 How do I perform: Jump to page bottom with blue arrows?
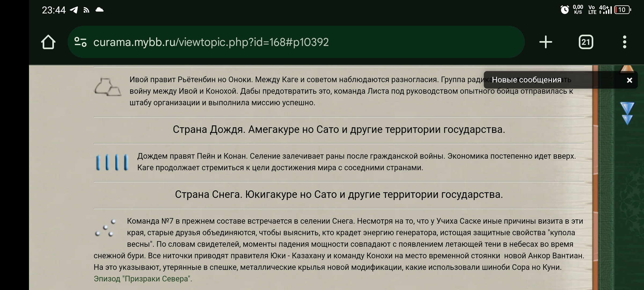tap(627, 113)
